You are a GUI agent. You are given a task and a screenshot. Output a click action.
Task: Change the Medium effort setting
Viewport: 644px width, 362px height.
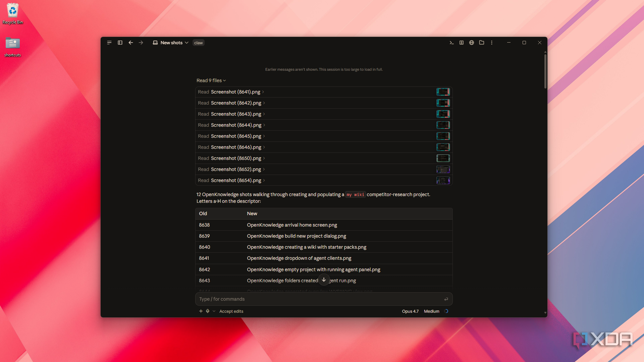tap(431, 311)
